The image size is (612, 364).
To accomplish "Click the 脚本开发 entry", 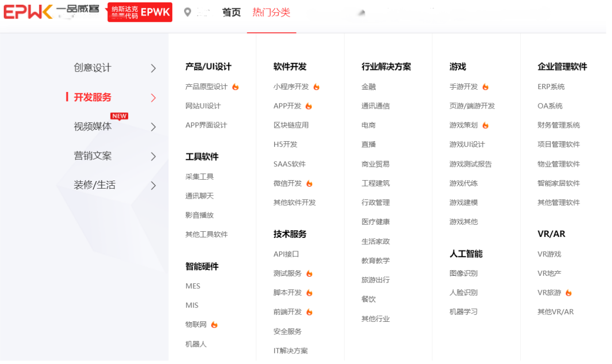I will [x=288, y=293].
